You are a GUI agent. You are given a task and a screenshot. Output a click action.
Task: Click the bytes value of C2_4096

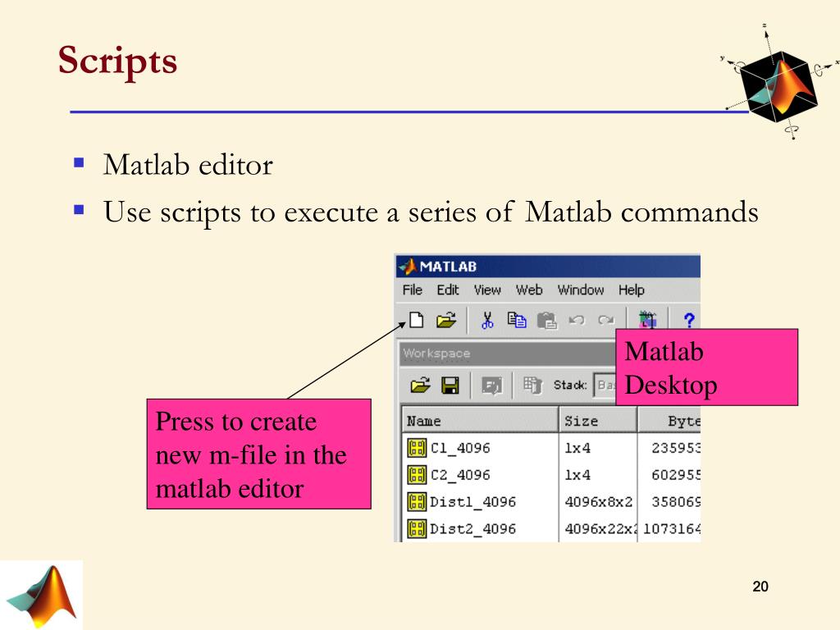(676, 475)
